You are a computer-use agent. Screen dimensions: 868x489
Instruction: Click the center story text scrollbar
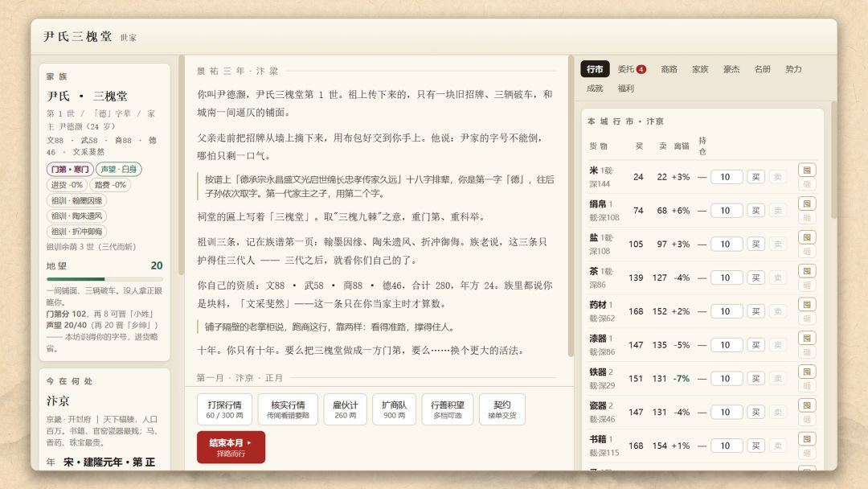coord(571,206)
